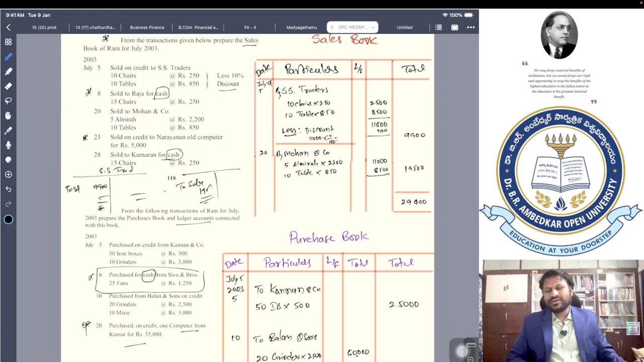644x362 pixels.
Task: Select the Eraser tool
Action: pyautogui.click(x=8, y=86)
